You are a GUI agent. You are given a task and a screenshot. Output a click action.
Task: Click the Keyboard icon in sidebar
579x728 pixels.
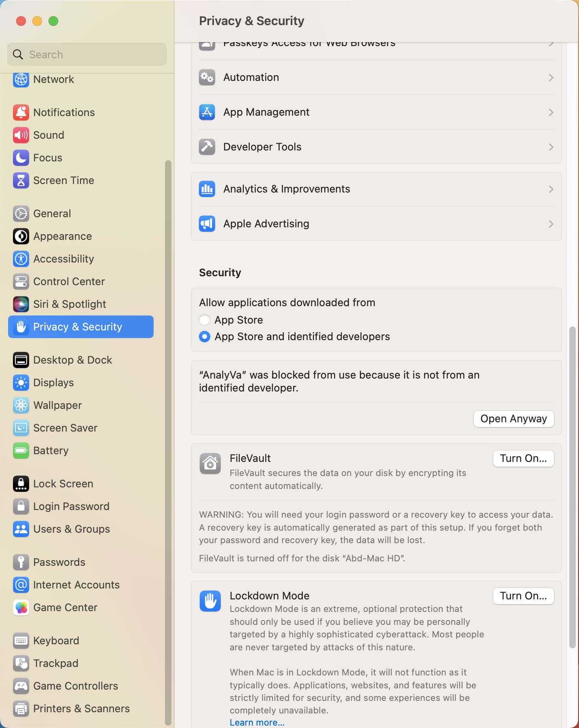(21, 641)
